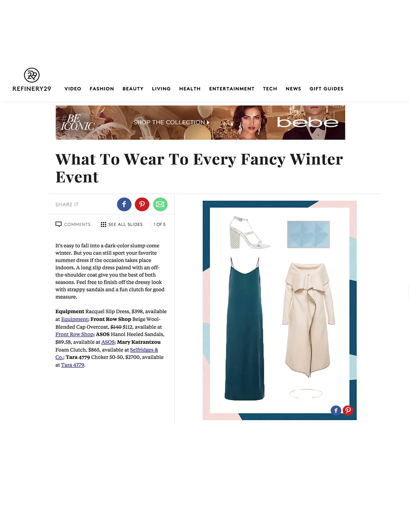
Task: Open the Fashion section
Action: coord(102,89)
